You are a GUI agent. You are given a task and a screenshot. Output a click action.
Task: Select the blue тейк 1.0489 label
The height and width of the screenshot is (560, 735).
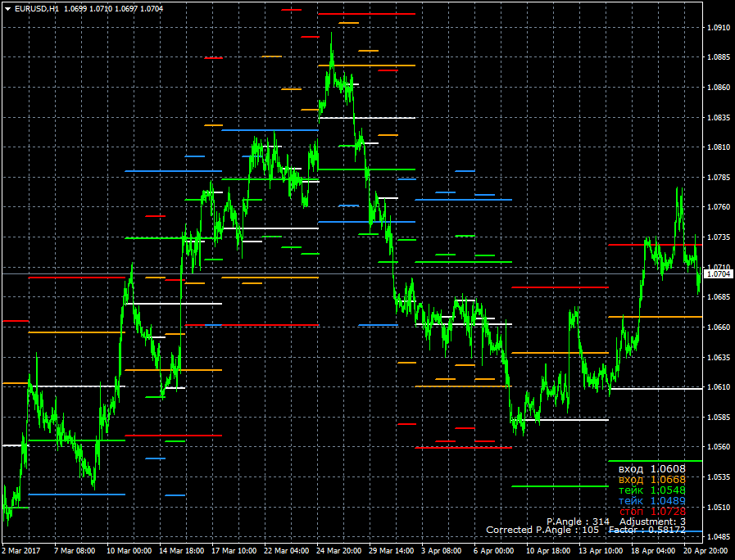pyautogui.click(x=652, y=500)
